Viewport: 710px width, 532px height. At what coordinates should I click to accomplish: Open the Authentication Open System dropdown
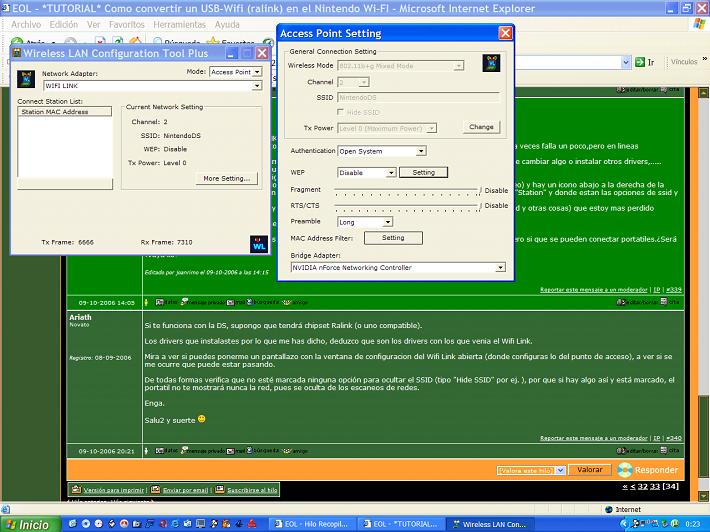[x=421, y=151]
